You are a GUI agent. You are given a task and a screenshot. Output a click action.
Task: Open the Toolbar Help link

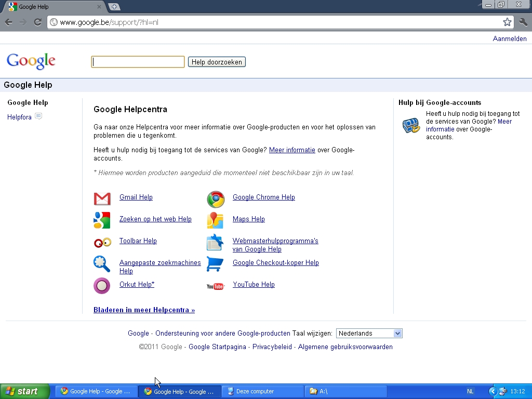pos(138,241)
